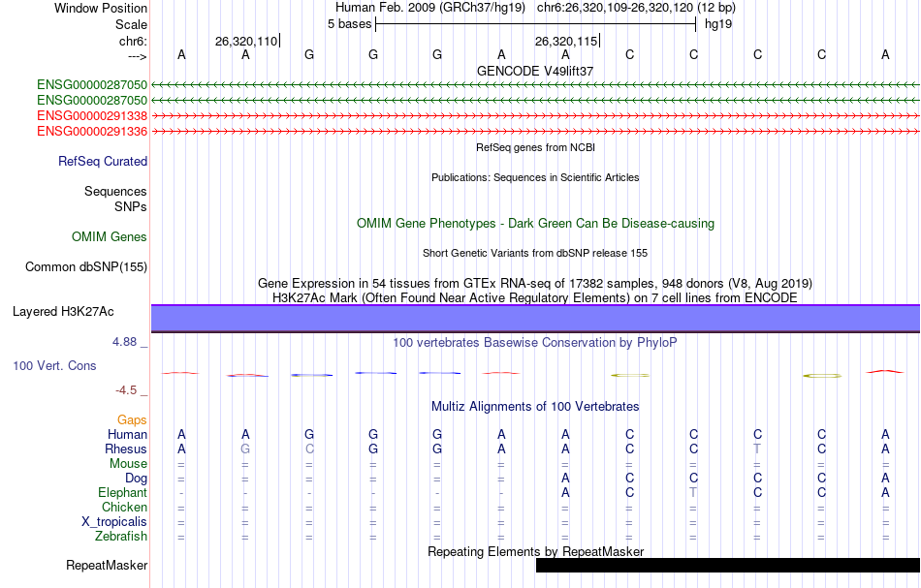Open the Common dbSNP(155) track label
Screen dimensions: 921x588
86,267
